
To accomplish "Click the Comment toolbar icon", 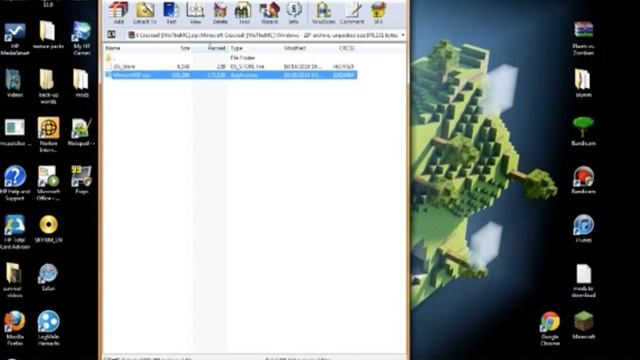I will [352, 13].
